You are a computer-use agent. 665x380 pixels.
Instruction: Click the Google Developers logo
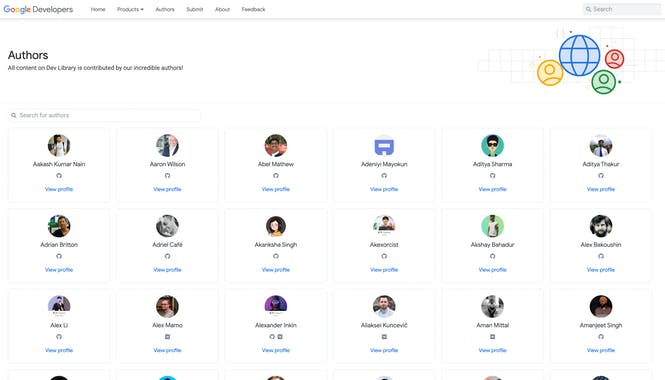coord(38,9)
